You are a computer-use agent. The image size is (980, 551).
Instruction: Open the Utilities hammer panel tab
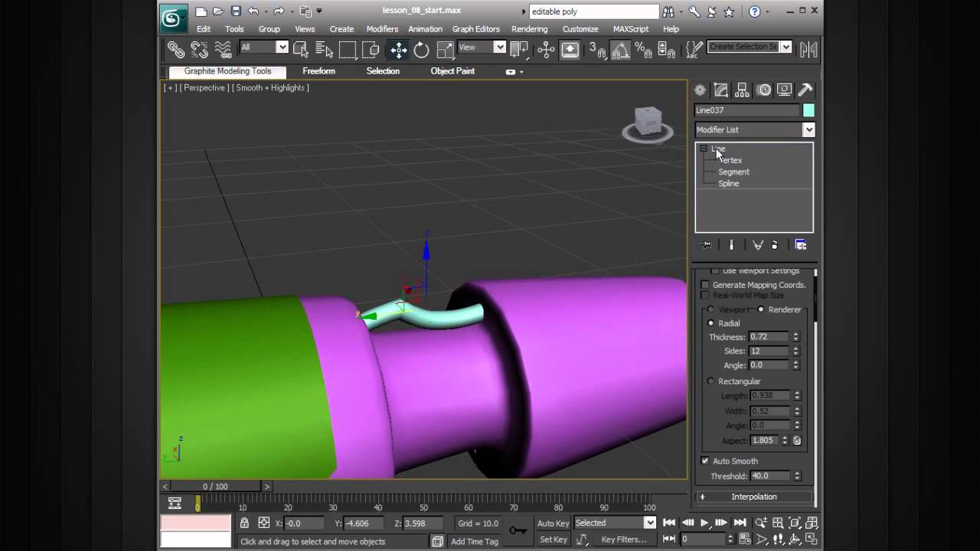[805, 90]
